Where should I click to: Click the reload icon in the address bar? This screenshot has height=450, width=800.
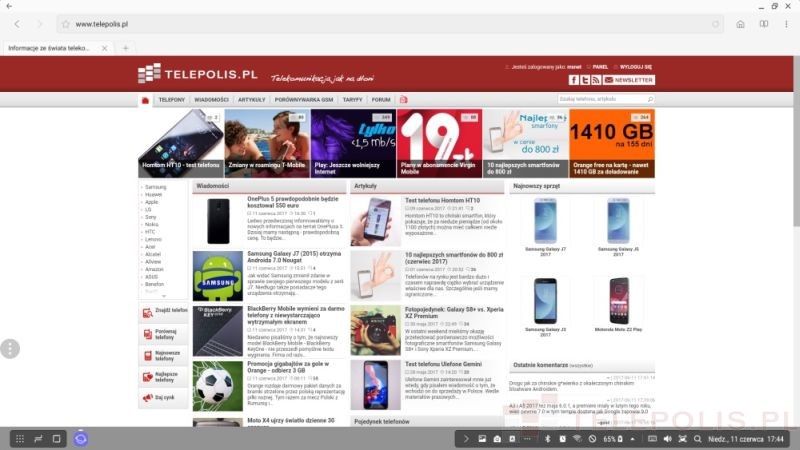715,24
